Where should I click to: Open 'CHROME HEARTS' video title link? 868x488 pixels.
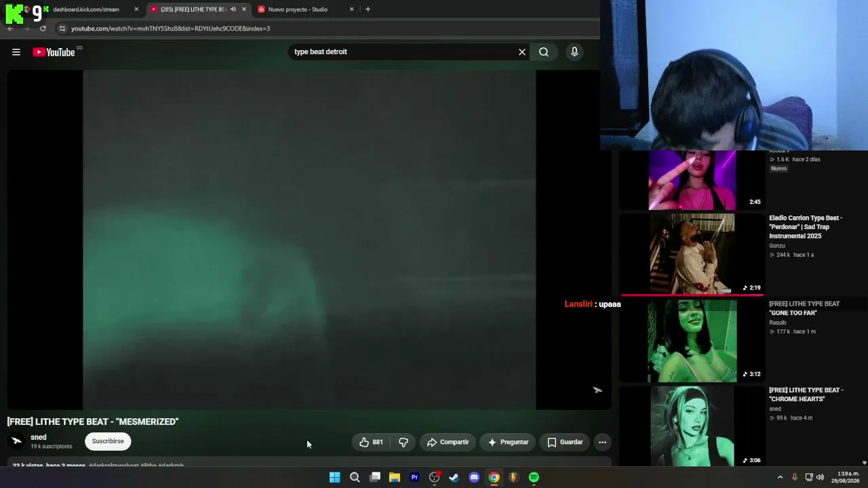806,394
